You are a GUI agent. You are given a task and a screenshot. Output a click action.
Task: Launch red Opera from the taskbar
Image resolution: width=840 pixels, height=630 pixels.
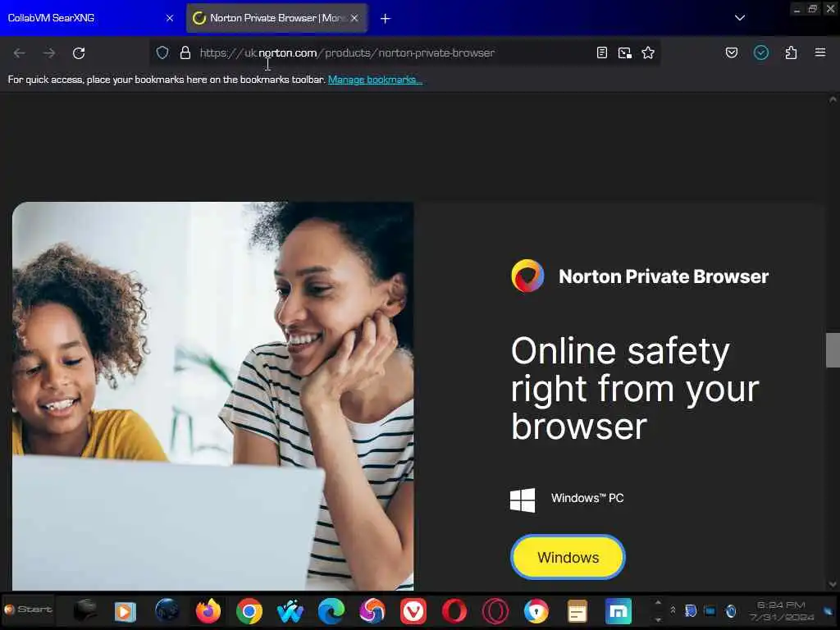pos(454,611)
